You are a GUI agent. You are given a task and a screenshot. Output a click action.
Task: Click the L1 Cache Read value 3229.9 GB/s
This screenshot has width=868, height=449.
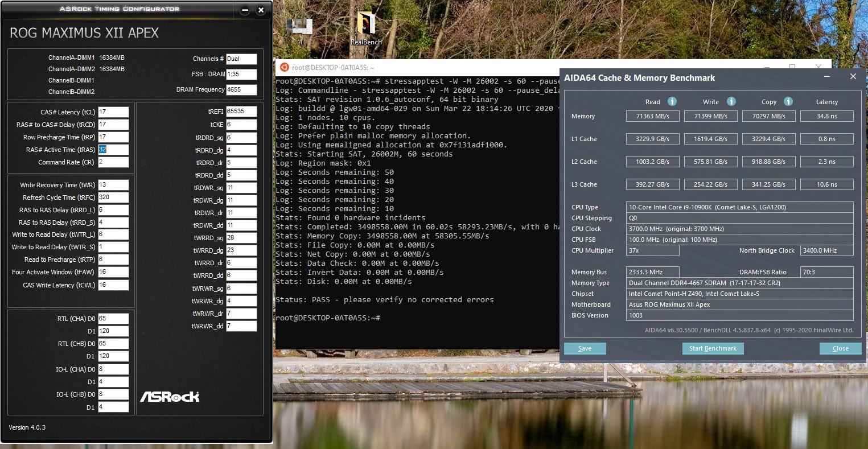tap(653, 139)
